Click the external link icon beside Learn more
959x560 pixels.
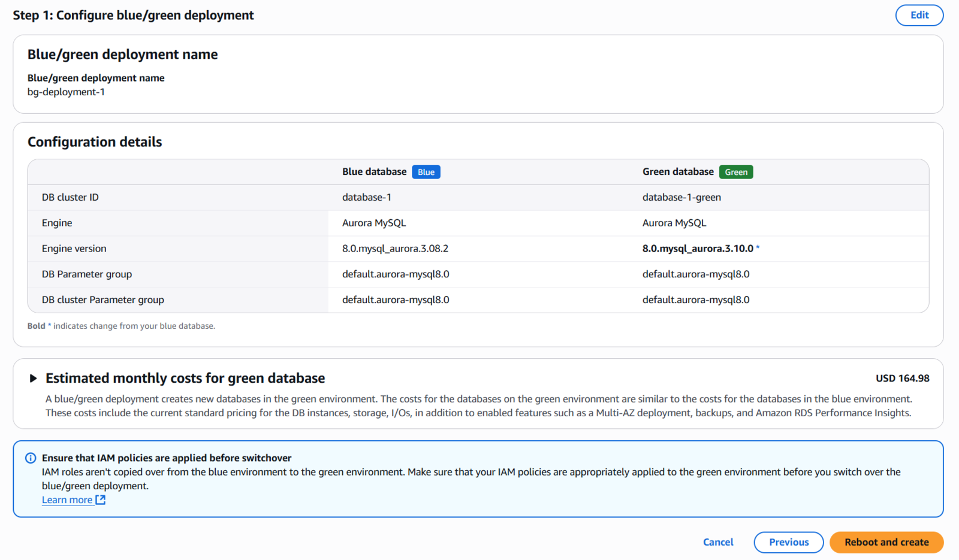pyautogui.click(x=101, y=500)
